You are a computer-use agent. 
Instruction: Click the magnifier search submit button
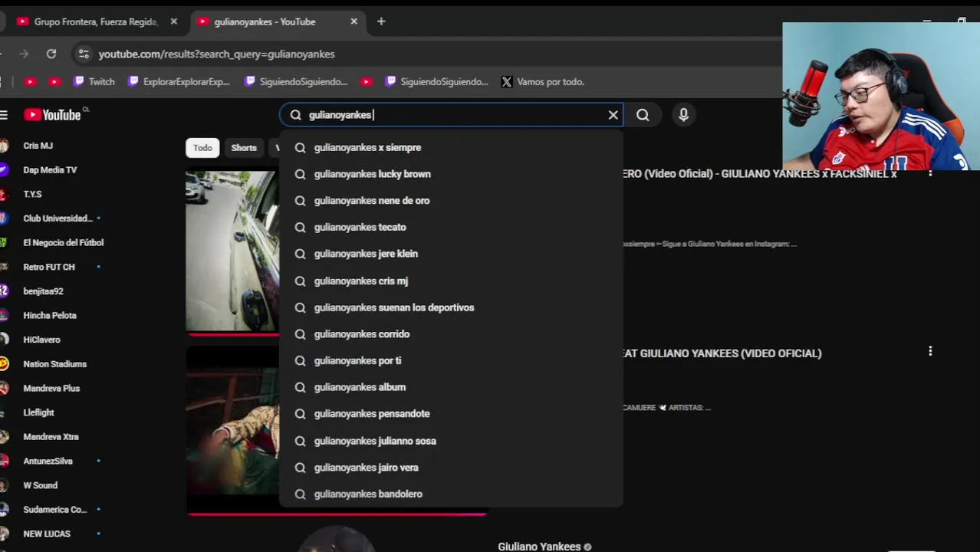click(x=643, y=115)
